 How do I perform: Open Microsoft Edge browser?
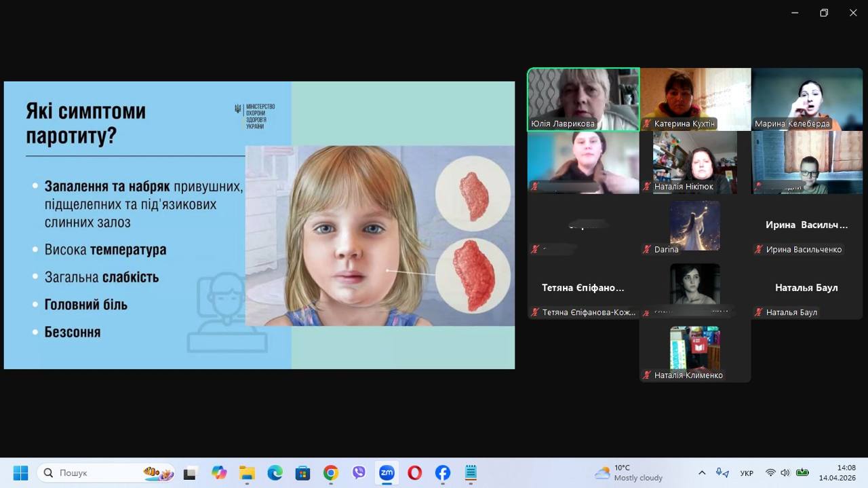click(275, 473)
